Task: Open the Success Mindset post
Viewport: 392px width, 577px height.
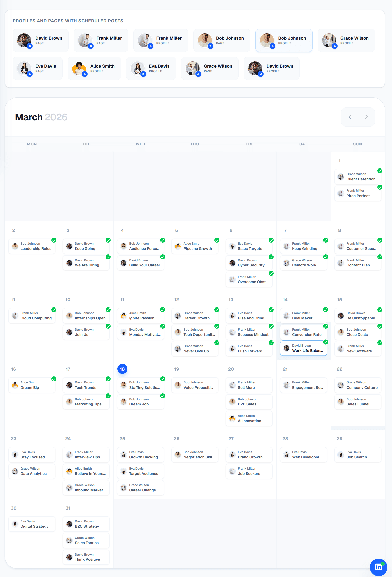Action: (x=249, y=332)
